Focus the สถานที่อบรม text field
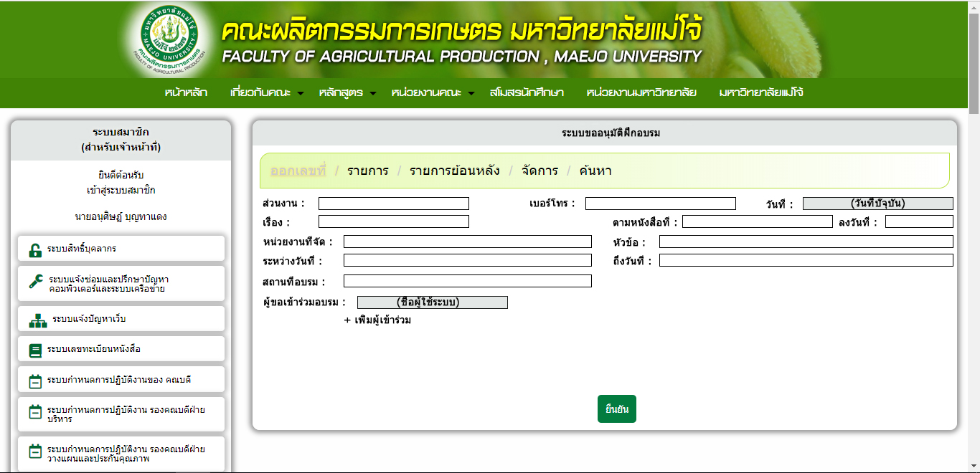Screen dimensions: 980x473 (467, 281)
